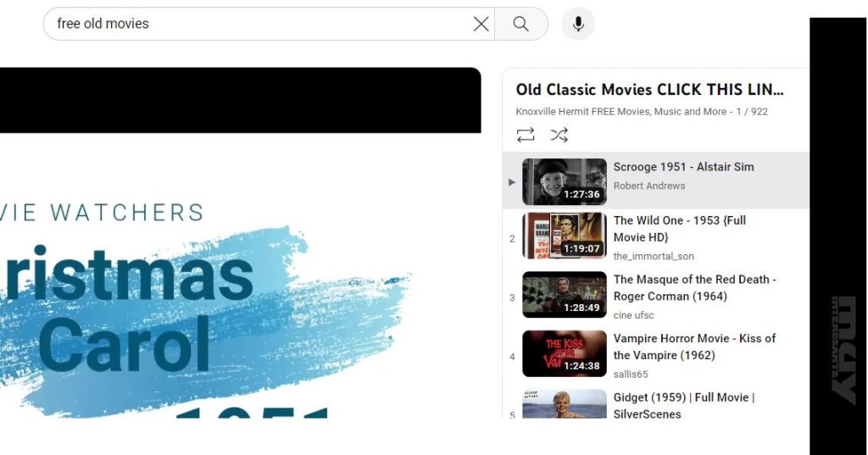The image size is (868, 455).
Task: Click the Gidget 1959 thumbnail
Action: pos(564,404)
